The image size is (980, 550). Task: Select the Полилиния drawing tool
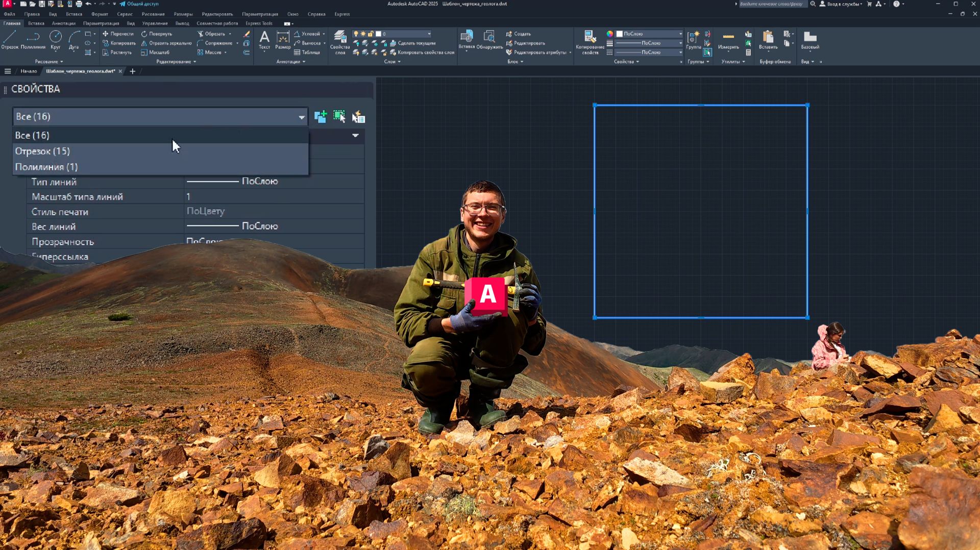pyautogui.click(x=33, y=40)
